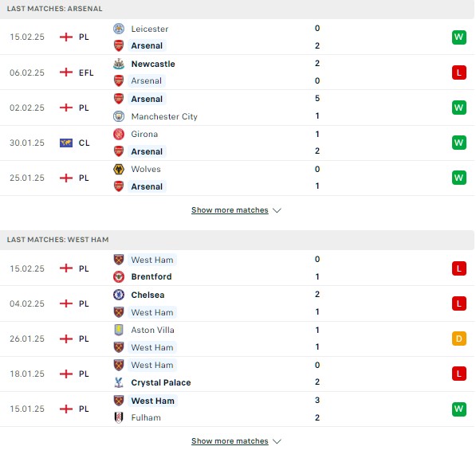Click the Champions League flag icon

tap(66, 143)
